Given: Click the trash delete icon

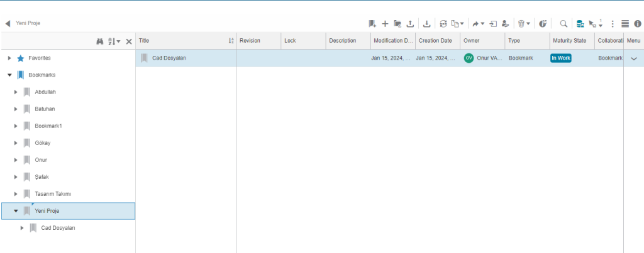Looking at the screenshot, I should pos(521,24).
